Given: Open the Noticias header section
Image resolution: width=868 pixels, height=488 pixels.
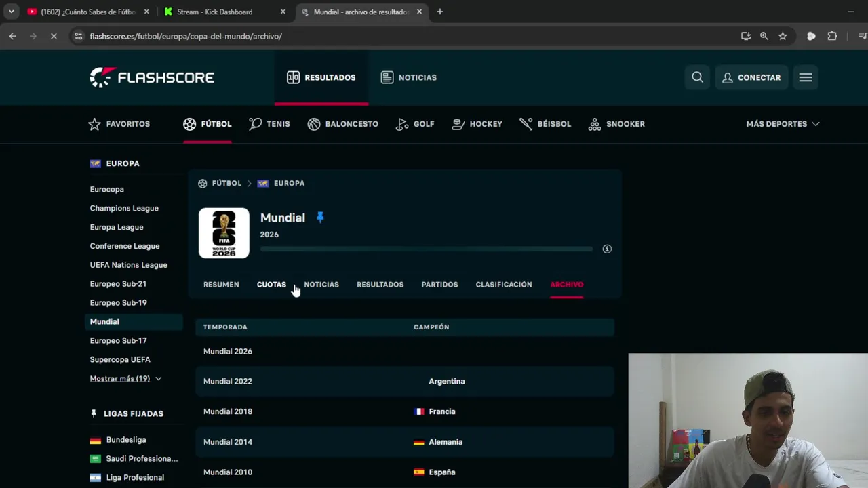Looking at the screenshot, I should pos(409,77).
